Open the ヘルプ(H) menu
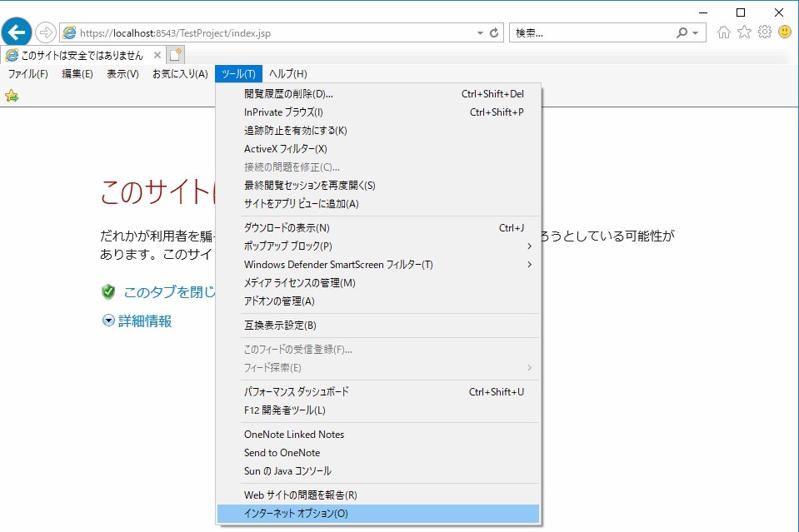Viewport: 799px width, 532px height. (288, 74)
